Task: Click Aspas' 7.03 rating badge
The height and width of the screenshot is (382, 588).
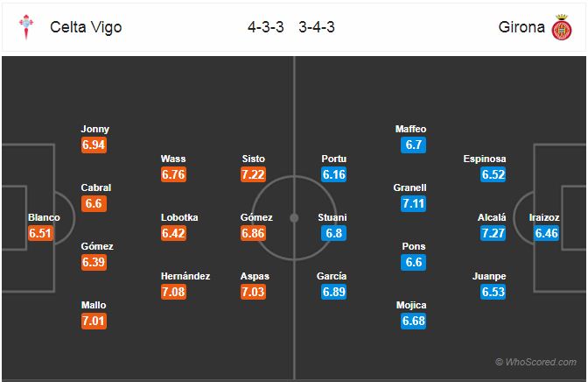Action: [253, 292]
